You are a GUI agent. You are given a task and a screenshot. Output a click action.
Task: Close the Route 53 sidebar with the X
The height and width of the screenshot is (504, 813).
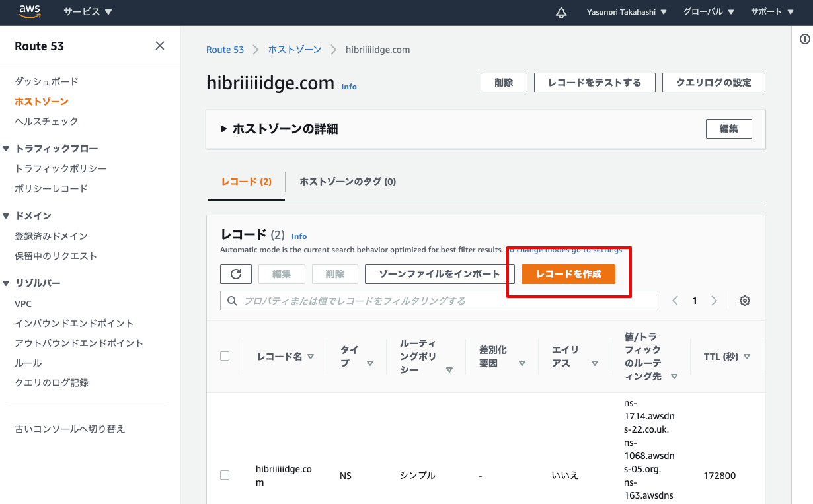(x=160, y=45)
